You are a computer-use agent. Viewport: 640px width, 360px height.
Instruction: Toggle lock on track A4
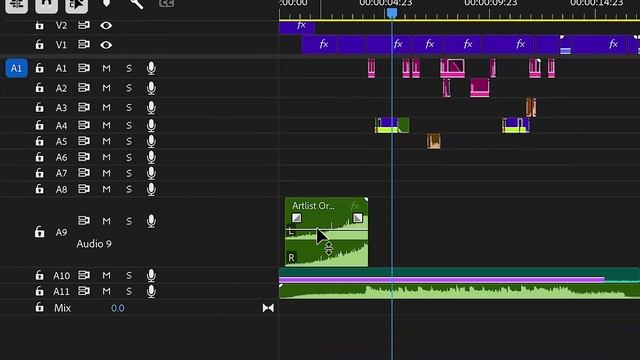[x=39, y=125]
